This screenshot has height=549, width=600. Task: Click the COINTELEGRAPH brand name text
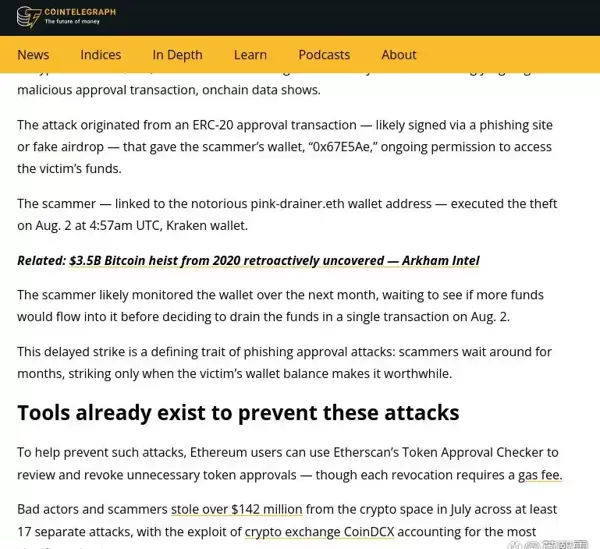click(80, 12)
